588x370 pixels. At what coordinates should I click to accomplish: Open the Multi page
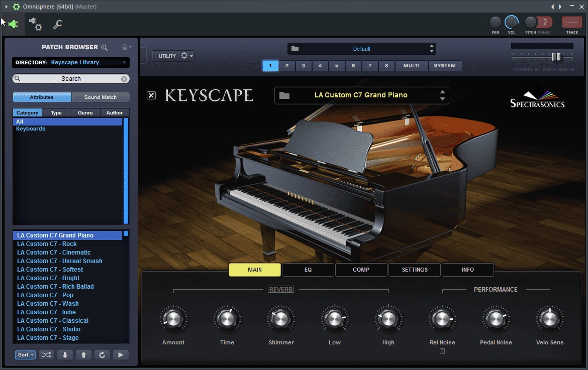point(412,66)
